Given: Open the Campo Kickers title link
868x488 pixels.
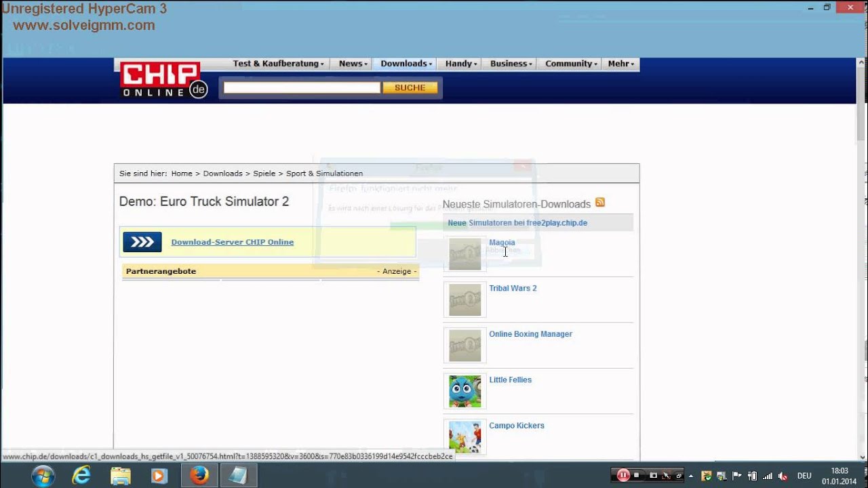Looking at the screenshot, I should click(517, 426).
